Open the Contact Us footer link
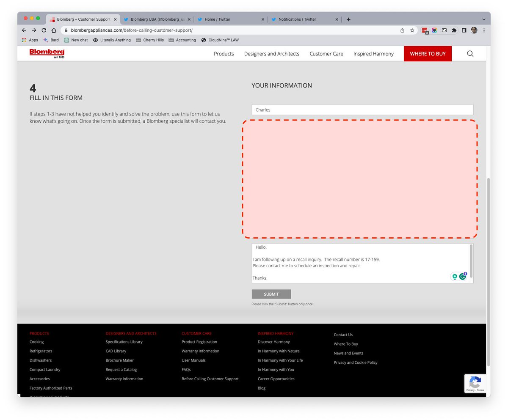 point(343,335)
